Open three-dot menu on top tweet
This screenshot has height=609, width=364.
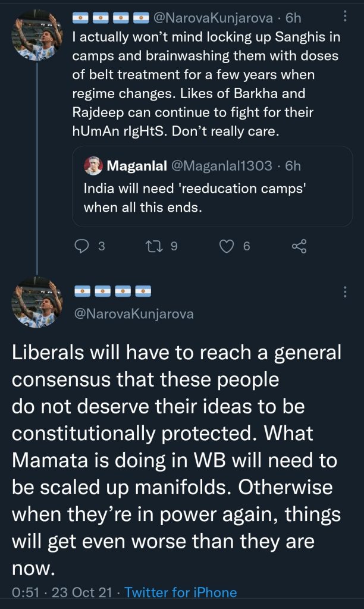(x=345, y=16)
